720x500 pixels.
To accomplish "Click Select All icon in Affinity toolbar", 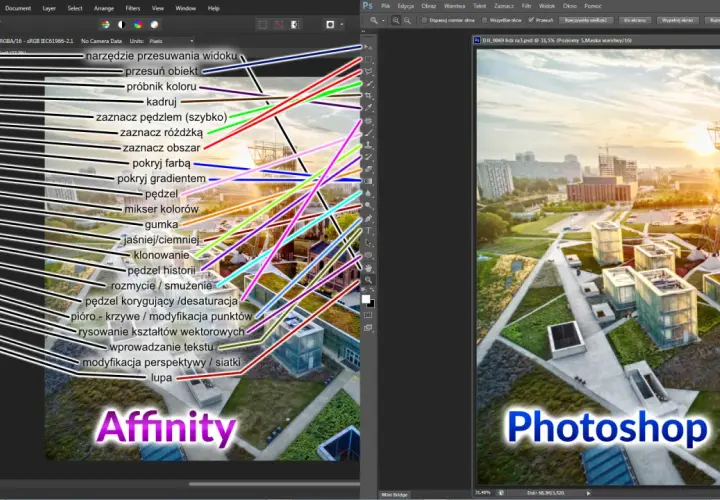I will 263,24.
